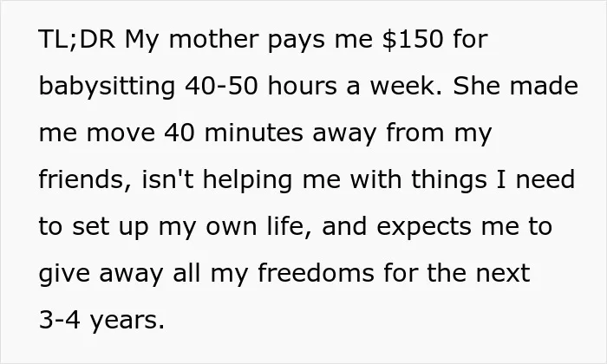Click the '3-4' text in last line
The width and height of the screenshot is (607, 364).
tap(60, 320)
